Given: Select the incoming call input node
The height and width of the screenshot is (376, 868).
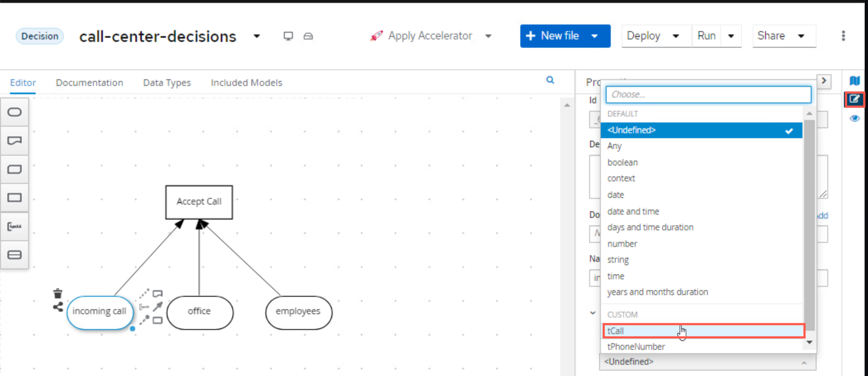Looking at the screenshot, I should 100,312.
